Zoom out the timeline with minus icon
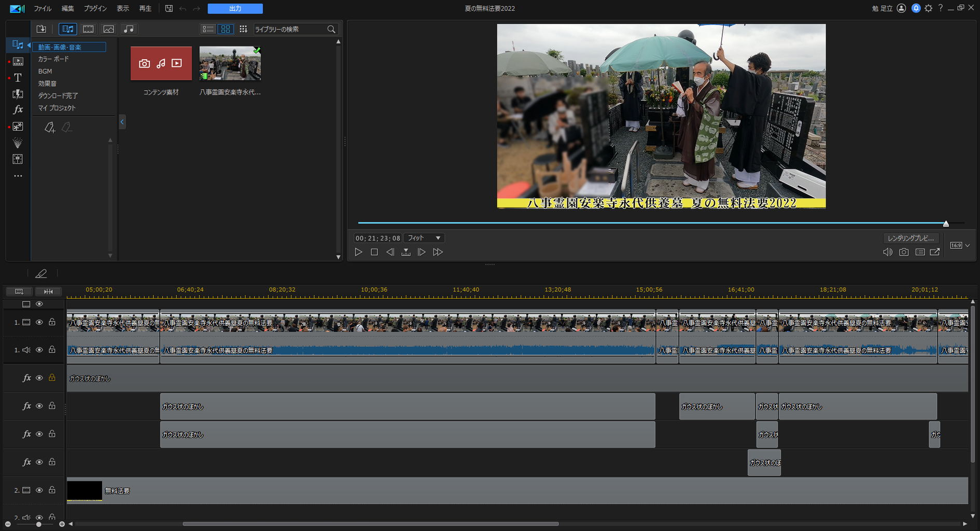 (x=8, y=524)
